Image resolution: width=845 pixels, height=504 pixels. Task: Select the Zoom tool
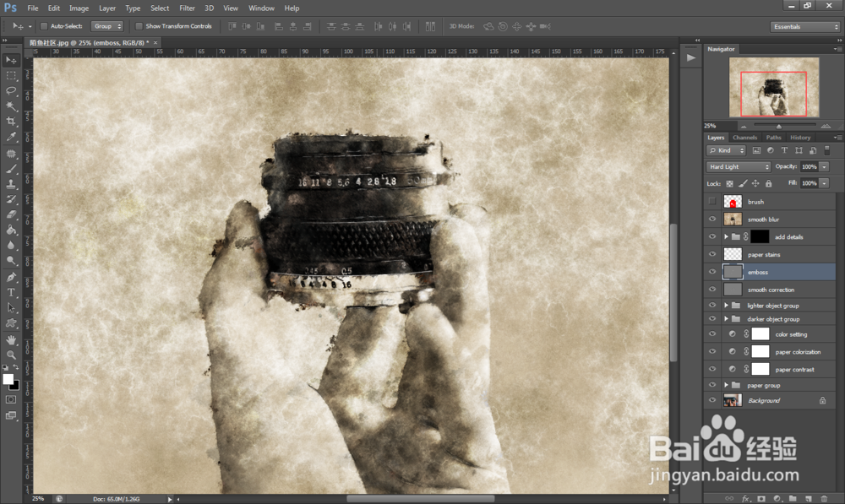pyautogui.click(x=11, y=355)
